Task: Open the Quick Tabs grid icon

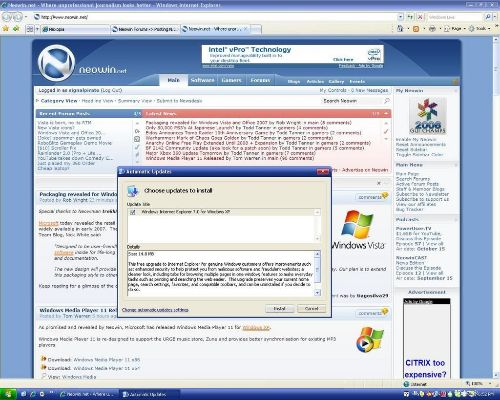Action: click(x=29, y=29)
